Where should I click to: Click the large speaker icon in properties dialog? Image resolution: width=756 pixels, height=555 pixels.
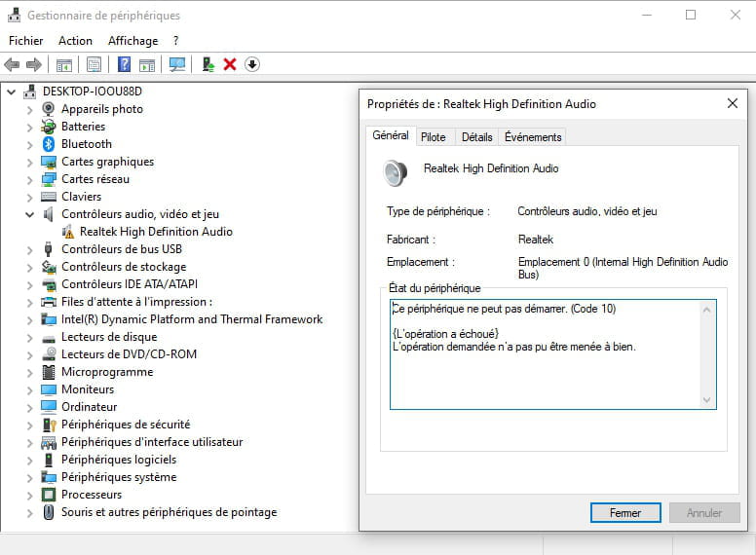click(x=396, y=172)
